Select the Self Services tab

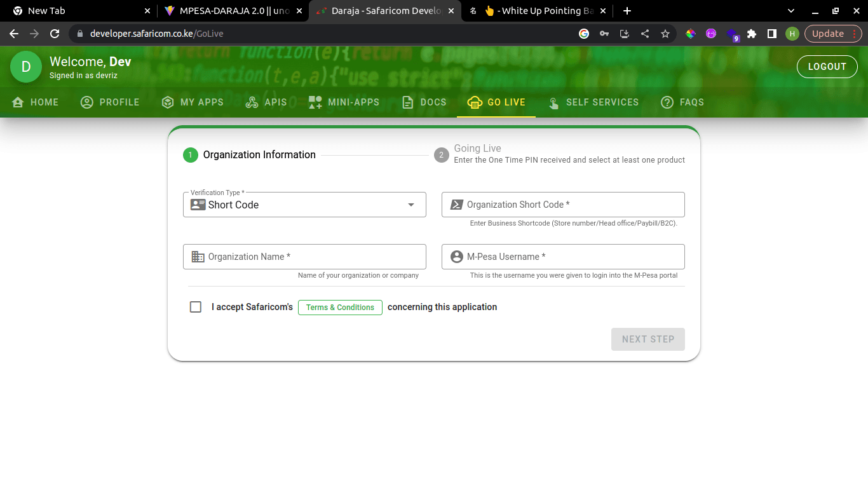click(593, 102)
